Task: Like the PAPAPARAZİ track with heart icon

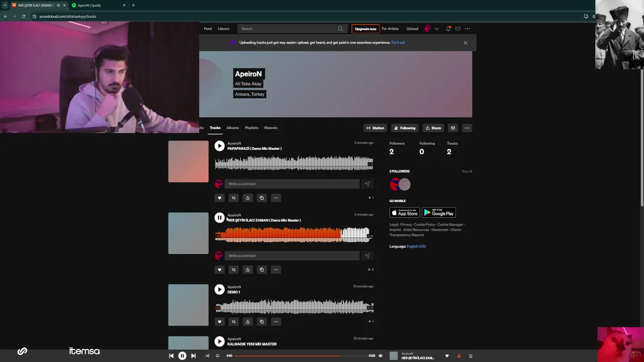Action: click(x=219, y=198)
